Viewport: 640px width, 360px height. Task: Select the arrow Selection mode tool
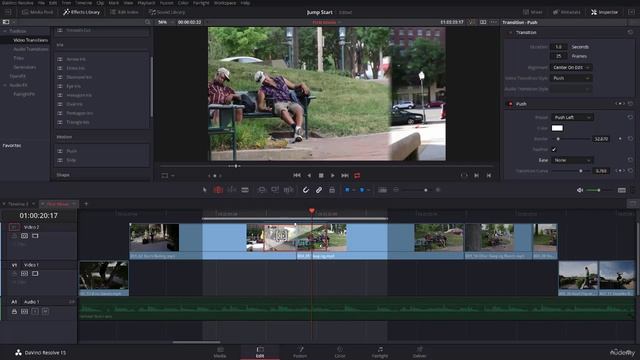click(204, 190)
